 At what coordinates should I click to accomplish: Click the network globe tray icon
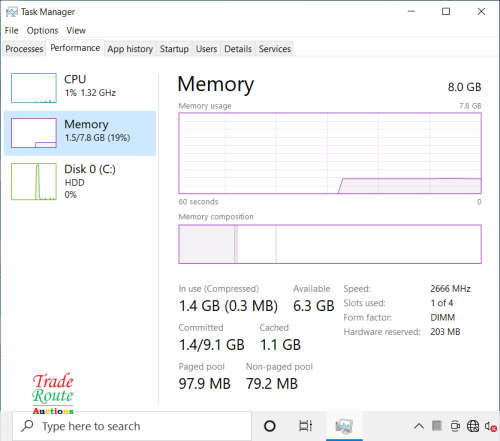pos(473,426)
